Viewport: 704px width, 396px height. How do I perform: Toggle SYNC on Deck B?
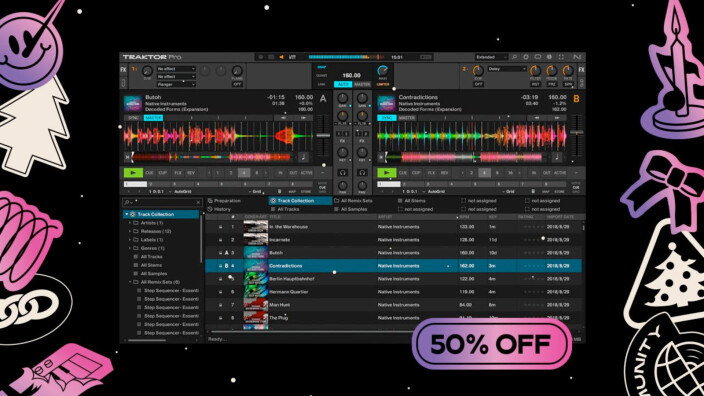pyautogui.click(x=387, y=118)
